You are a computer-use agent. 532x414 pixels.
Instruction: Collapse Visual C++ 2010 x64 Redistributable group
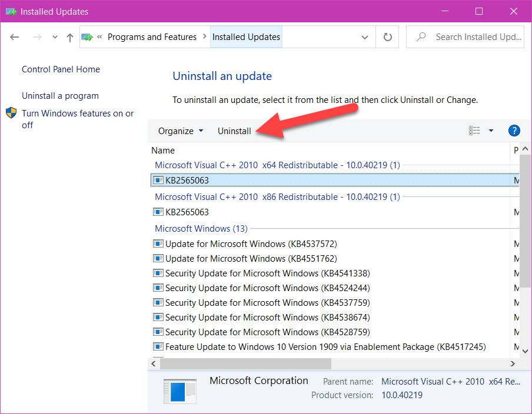click(x=277, y=165)
